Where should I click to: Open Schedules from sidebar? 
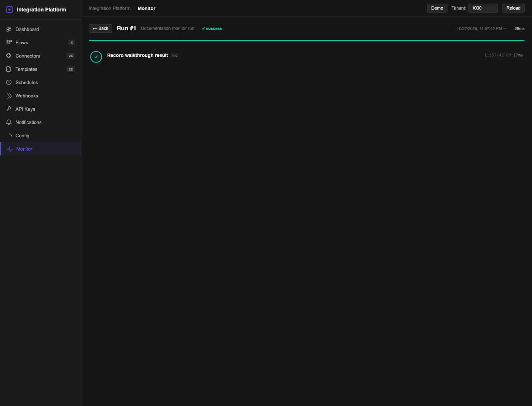click(x=41, y=82)
